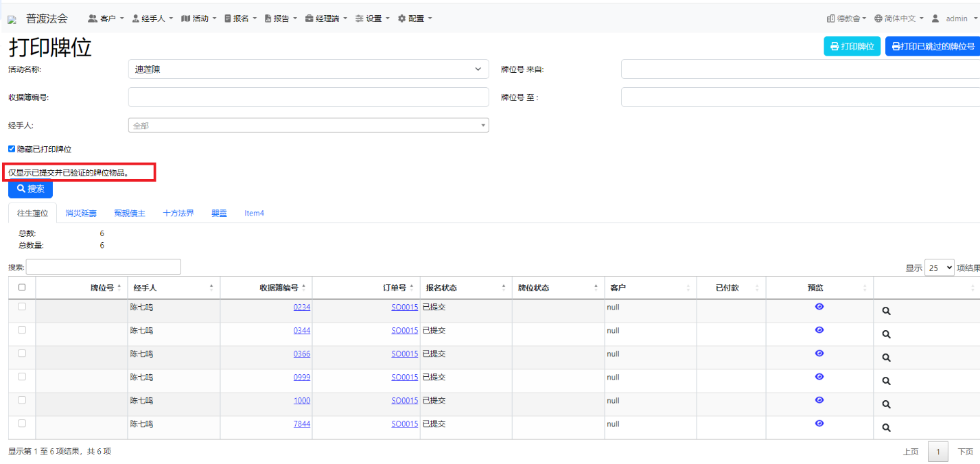Click the magnifier icon in row 0344
This screenshot has width=980, height=464.
tap(886, 334)
